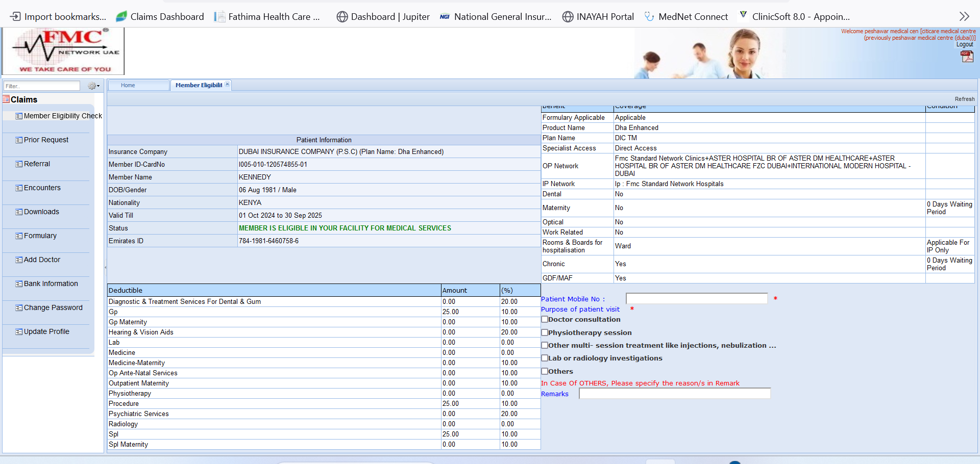Click the Refresh button
Viewport: 980px width, 464px height.
click(964, 99)
